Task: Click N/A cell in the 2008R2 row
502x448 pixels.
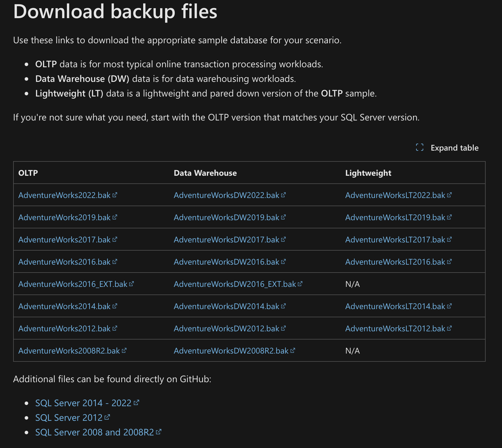Action: click(352, 351)
